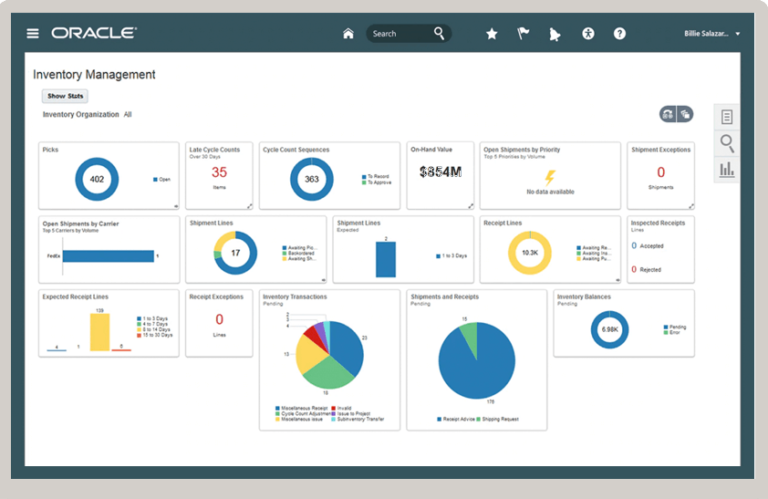Open the Watchlist flag icon
Screen dimensions: 768x499
tap(523, 33)
